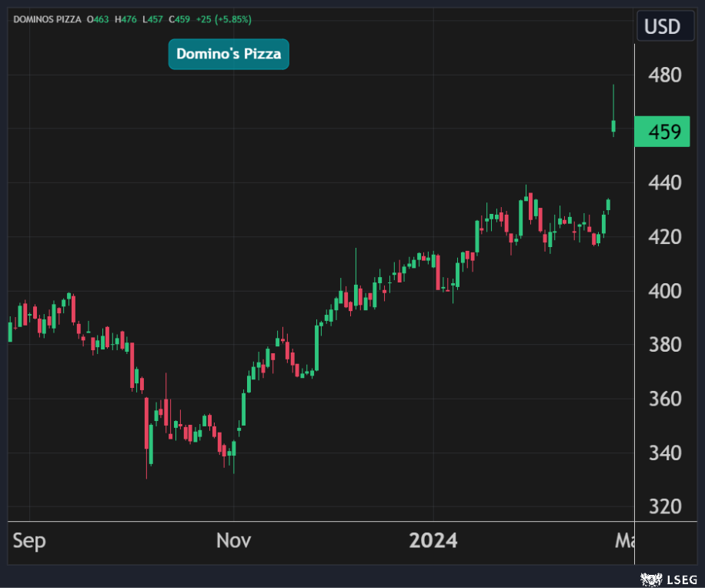Click the +25 (+5.85%) change readout
The height and width of the screenshot is (588, 705).
click(x=223, y=18)
